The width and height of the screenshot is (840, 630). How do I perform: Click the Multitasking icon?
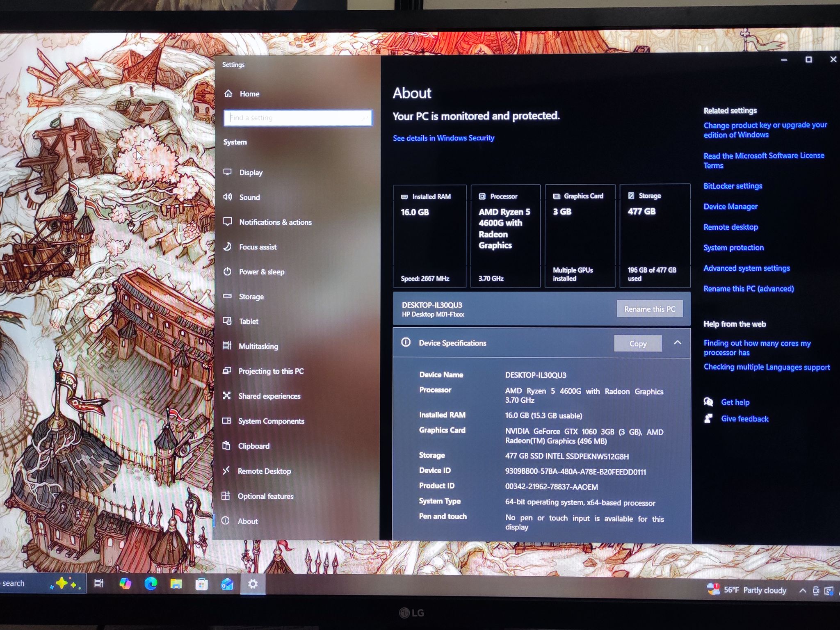(x=227, y=346)
